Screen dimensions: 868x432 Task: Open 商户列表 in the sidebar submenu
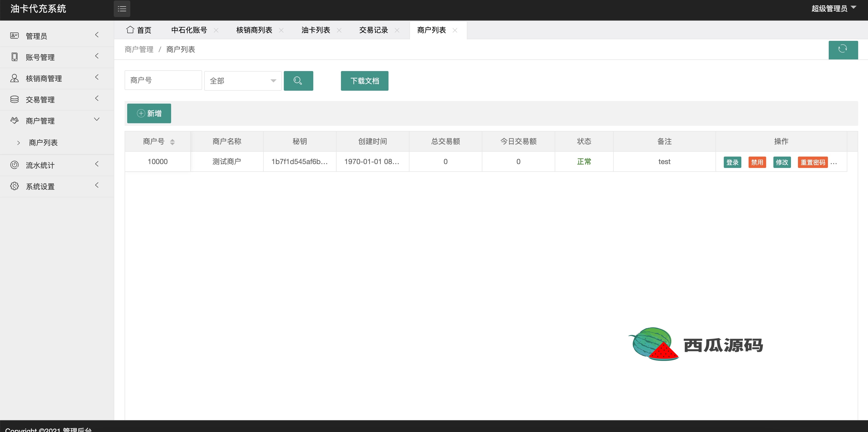(x=43, y=143)
